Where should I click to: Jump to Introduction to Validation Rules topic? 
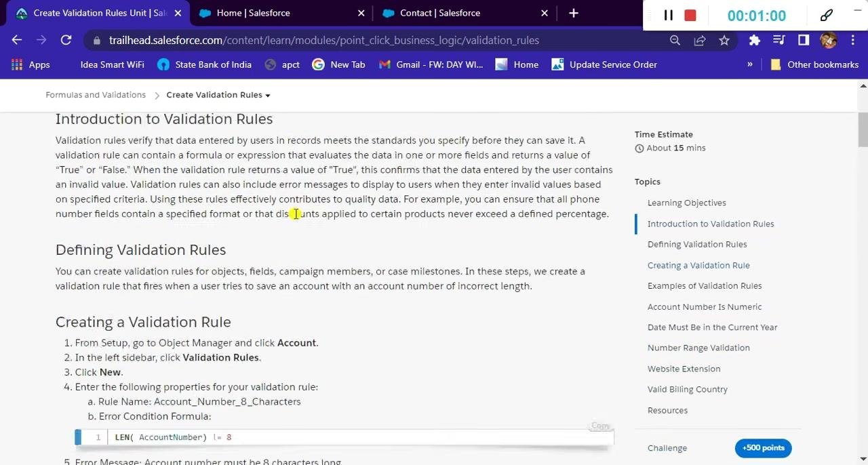tap(710, 224)
